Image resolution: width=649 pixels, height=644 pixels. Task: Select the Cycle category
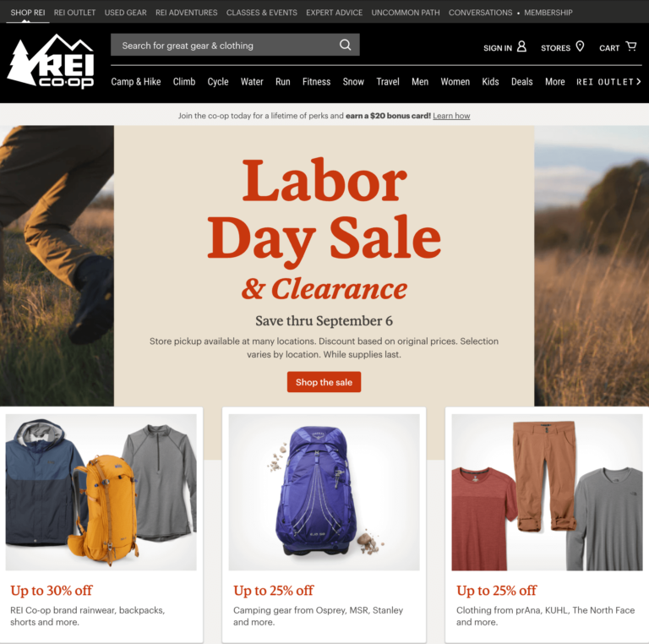218,81
